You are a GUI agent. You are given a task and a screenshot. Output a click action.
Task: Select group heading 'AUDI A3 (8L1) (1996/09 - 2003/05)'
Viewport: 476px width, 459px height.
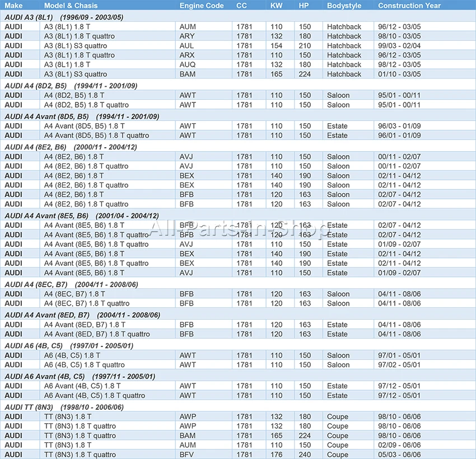coord(64,17)
